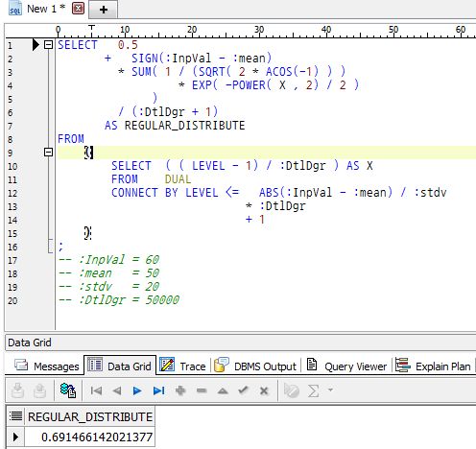
Task: Click the Messages tab icon
Action: point(21,366)
